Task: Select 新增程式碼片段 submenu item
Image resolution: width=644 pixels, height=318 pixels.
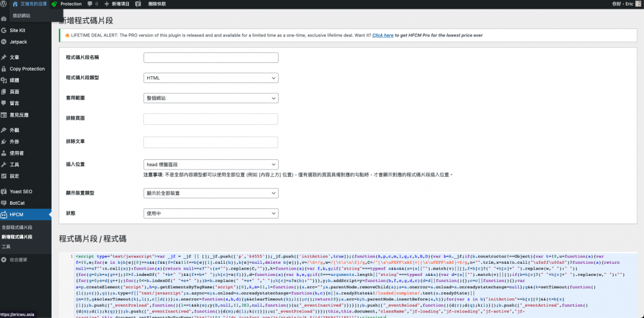Action: tap(17, 237)
